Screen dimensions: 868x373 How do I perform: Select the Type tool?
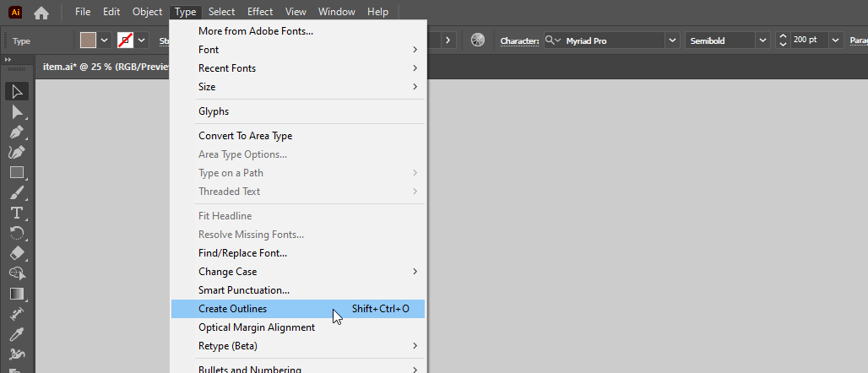17,213
